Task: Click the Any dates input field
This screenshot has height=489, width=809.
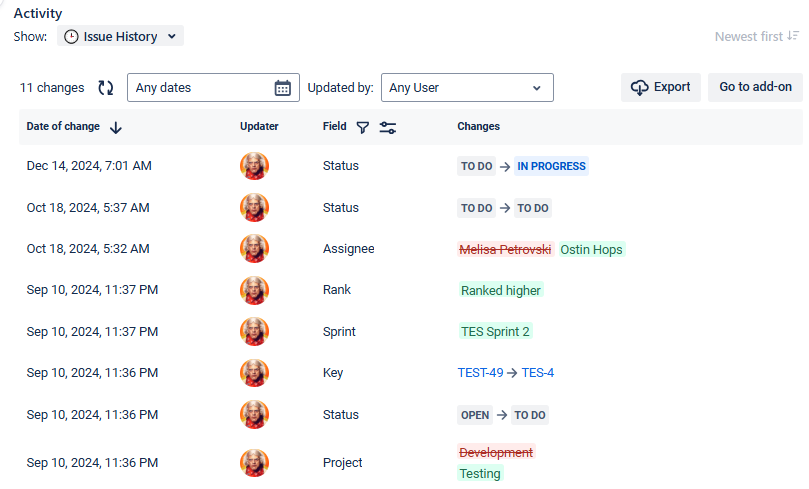Action: pos(200,88)
